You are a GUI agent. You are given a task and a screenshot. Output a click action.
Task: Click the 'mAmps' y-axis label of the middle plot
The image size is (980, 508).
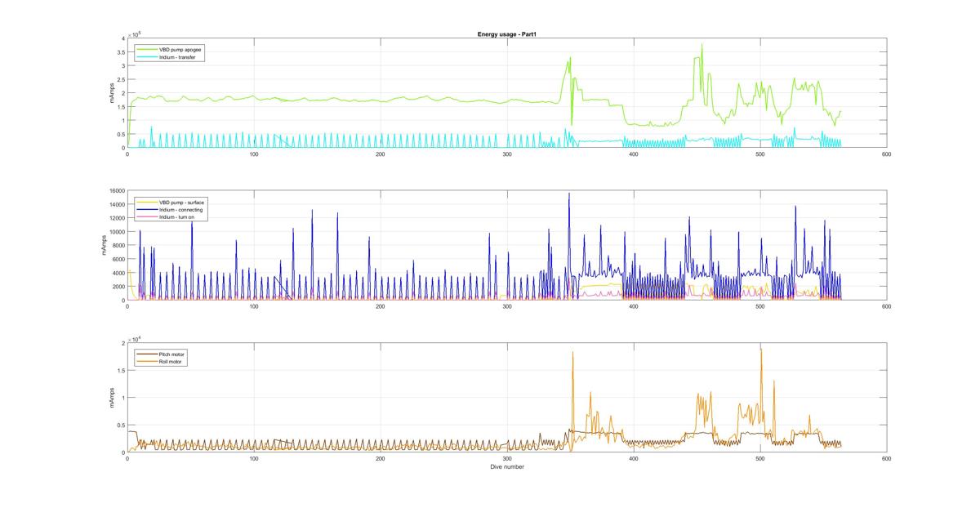104,245
